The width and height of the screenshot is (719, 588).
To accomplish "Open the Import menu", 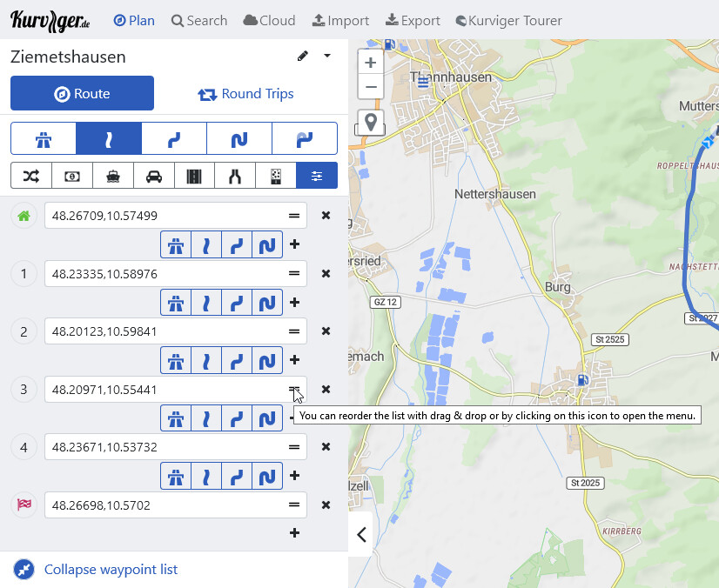I will 340,21.
